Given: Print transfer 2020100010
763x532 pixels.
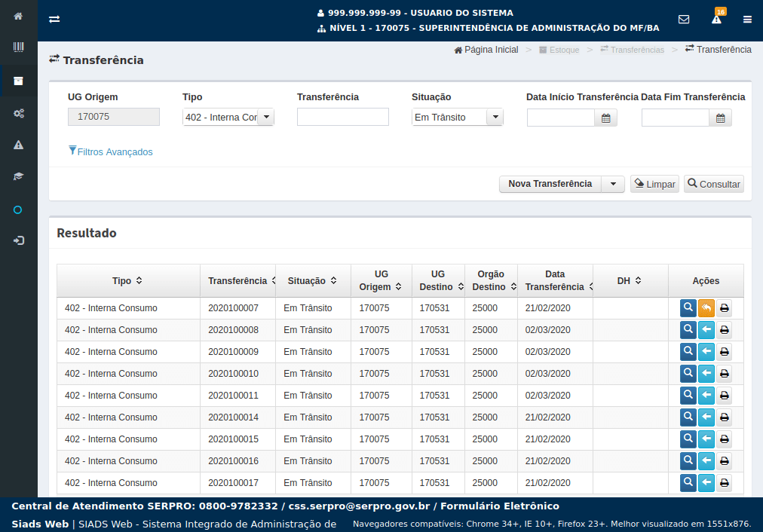Looking at the screenshot, I should (724, 374).
